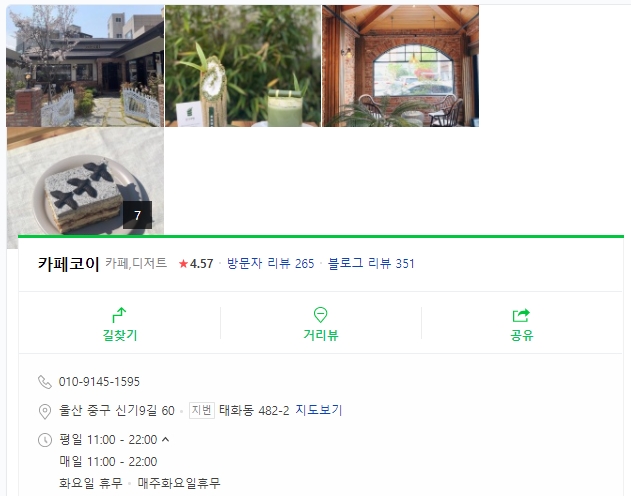The image size is (631, 496).
Task: Open the green matcha drink photo
Action: tap(243, 66)
